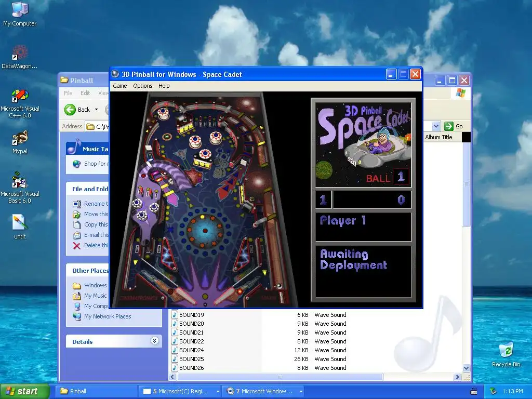Image resolution: width=532 pixels, height=399 pixels.
Task: Select the untit paint file desktop icon
Action: pyautogui.click(x=20, y=227)
